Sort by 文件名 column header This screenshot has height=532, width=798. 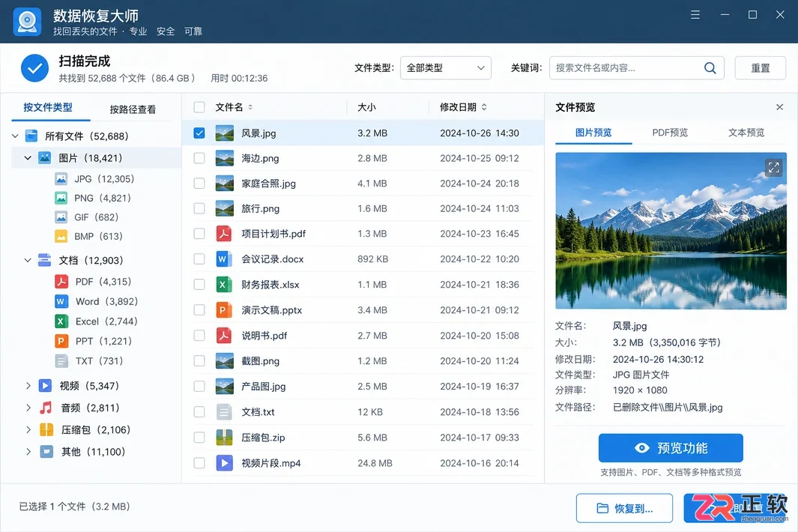[234, 107]
